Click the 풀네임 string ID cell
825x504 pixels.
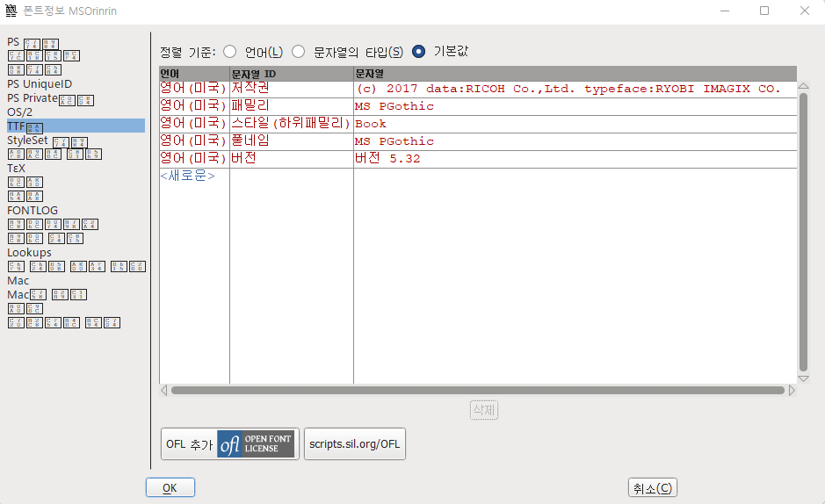coord(292,140)
